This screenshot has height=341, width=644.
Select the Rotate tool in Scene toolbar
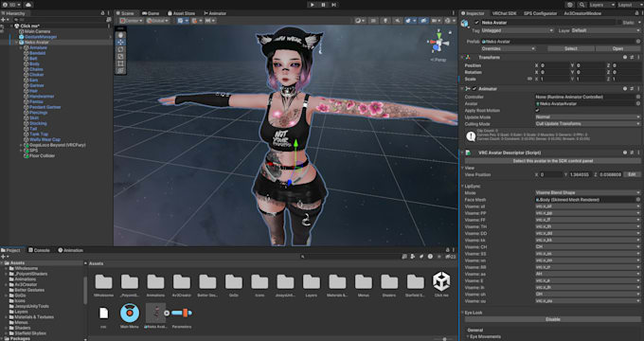pos(120,49)
